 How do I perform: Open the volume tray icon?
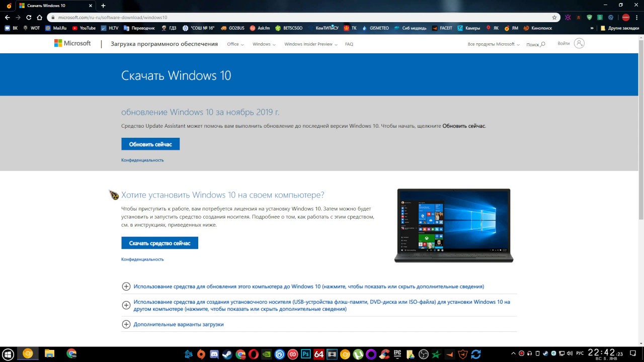pyautogui.click(x=570, y=353)
